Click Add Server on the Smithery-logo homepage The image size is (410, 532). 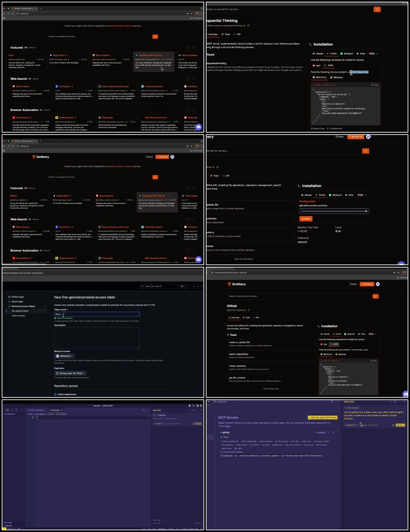pyautogui.click(x=162, y=157)
